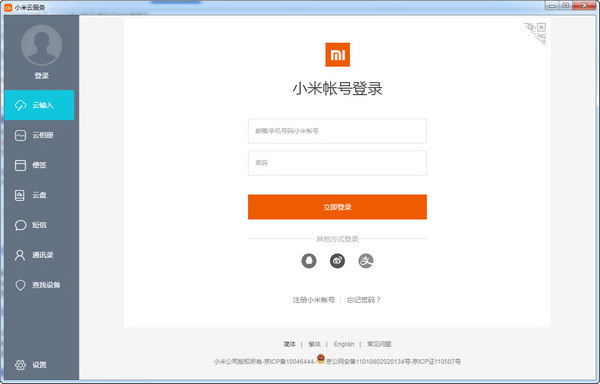The image size is (600, 384).
Task: Click the 其他方式登录 label
Action: point(337,239)
